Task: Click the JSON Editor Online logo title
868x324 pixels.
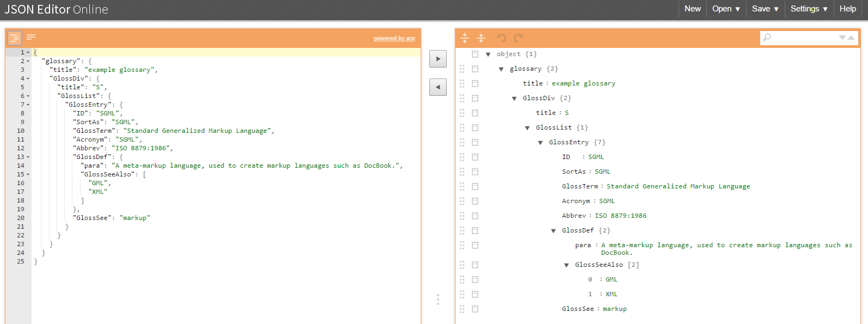Action: (57, 9)
